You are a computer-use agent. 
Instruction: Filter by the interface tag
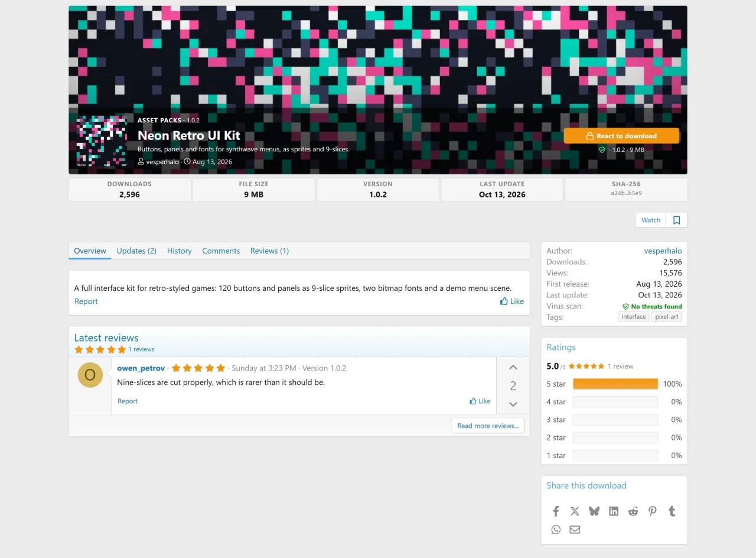tap(634, 317)
